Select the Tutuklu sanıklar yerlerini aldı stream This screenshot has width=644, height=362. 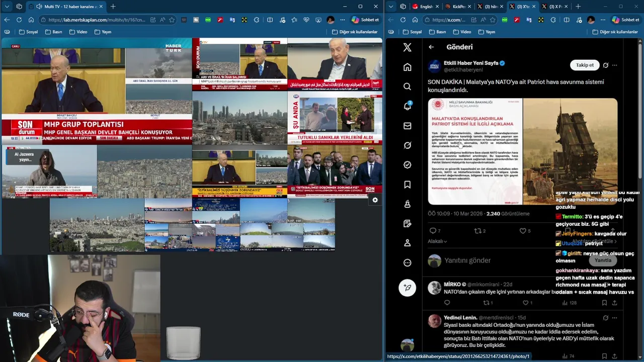335,118
